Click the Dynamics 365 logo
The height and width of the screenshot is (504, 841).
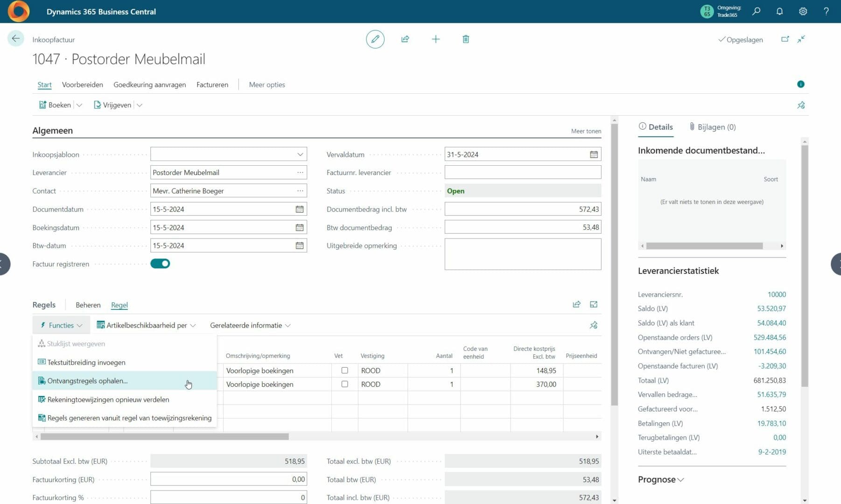[x=18, y=11]
